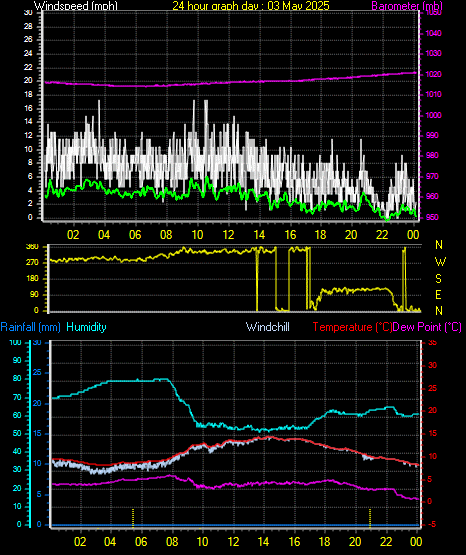Viewport: 466px width, 555px height.
Task: Click the compass letter S label
Action: coord(438,279)
